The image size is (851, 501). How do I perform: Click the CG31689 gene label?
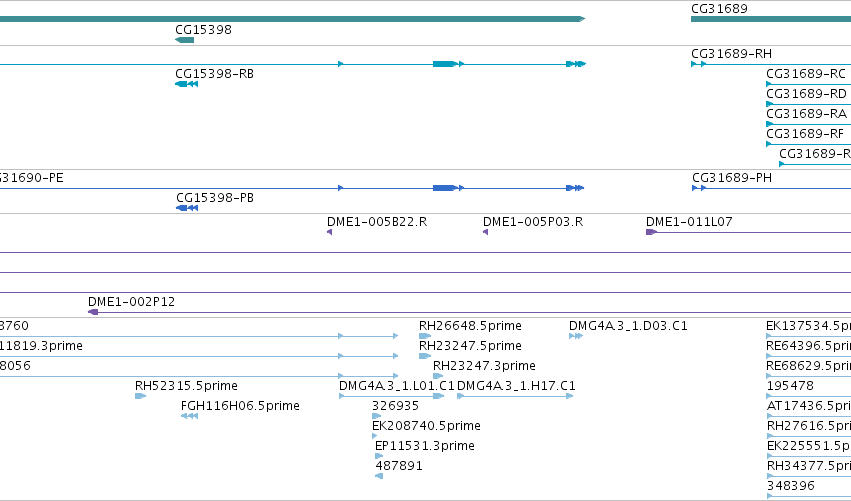[x=719, y=9]
